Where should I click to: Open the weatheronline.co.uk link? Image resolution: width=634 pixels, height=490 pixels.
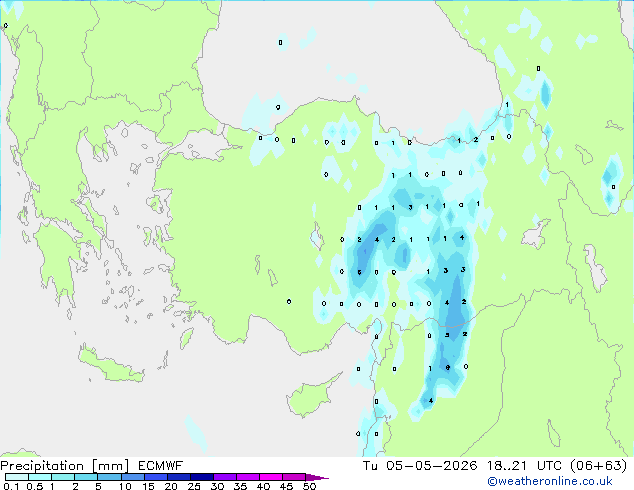550,481
